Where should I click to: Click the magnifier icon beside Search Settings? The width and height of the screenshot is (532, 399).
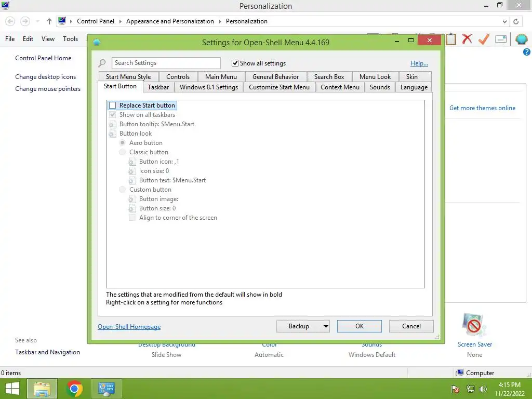tap(102, 63)
